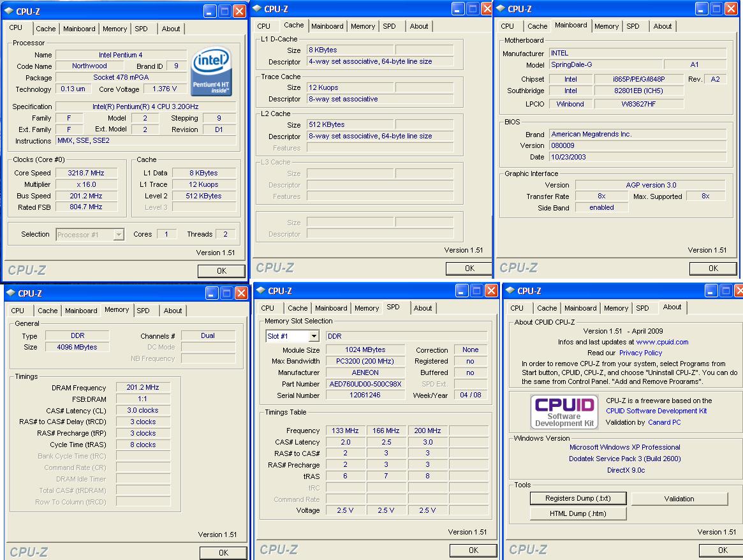Click the Trace Cache Size value '12 Kuops'

point(350,87)
